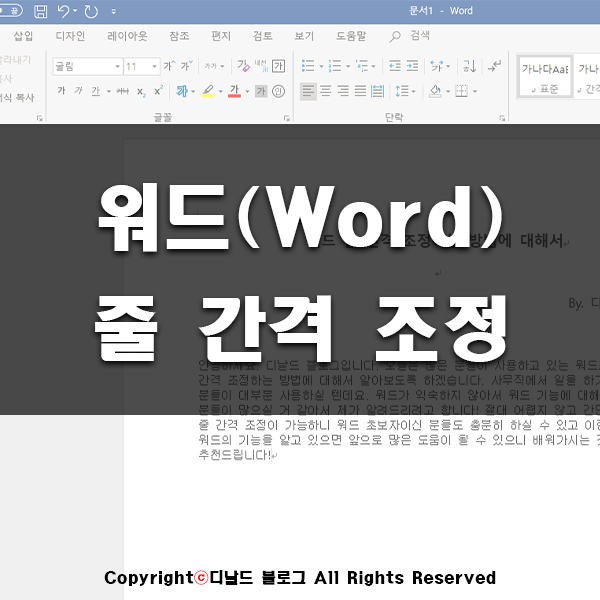Open the 편지 ribbon tab
The height and width of the screenshot is (600, 600).
click(x=221, y=36)
